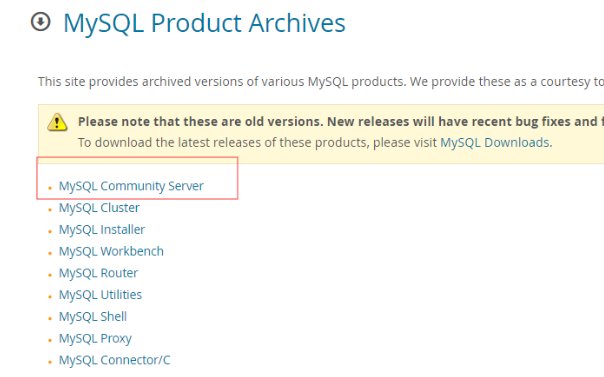Click the MySQL Connector/C link
Image resolution: width=604 pixels, height=377 pixels.
[114, 360]
